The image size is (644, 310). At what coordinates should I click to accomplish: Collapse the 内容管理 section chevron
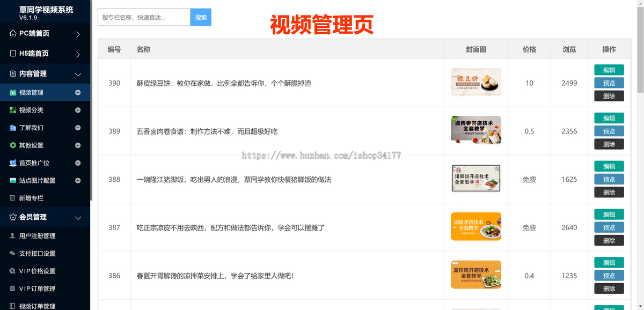pos(78,75)
